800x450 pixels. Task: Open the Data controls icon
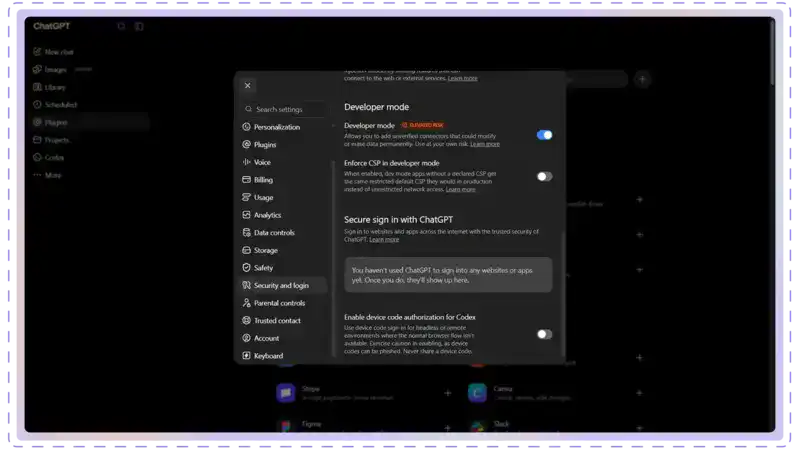[x=246, y=232]
